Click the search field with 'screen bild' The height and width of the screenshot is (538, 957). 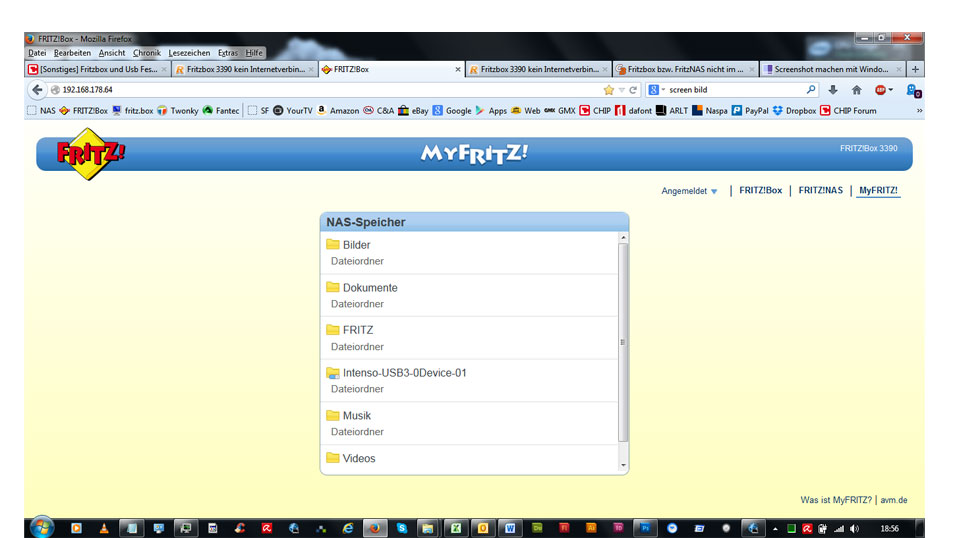tap(735, 90)
